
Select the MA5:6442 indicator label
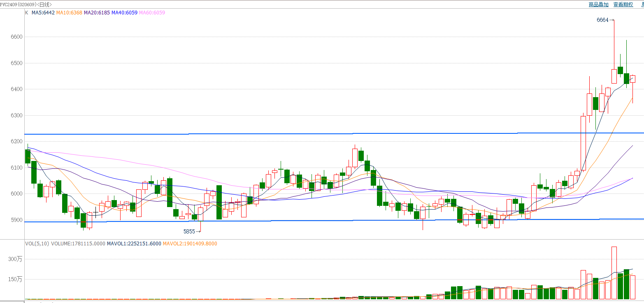point(43,13)
